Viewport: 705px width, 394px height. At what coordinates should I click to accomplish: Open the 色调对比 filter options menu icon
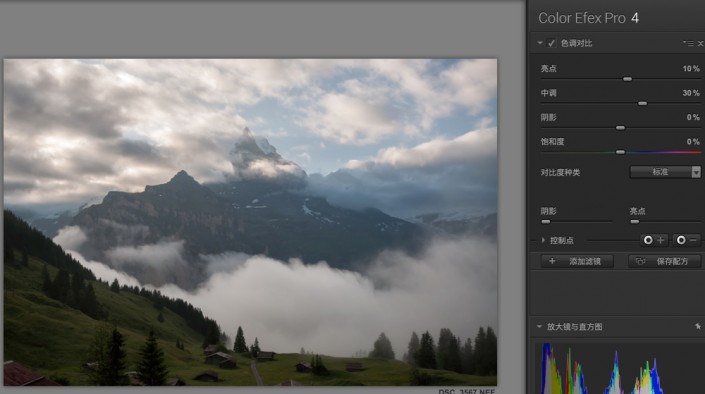(x=688, y=43)
